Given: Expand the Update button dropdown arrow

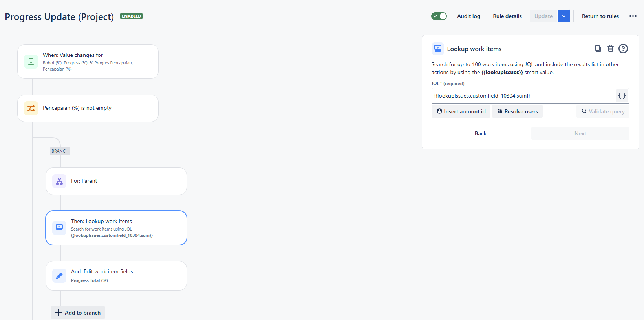Looking at the screenshot, I should 564,16.
